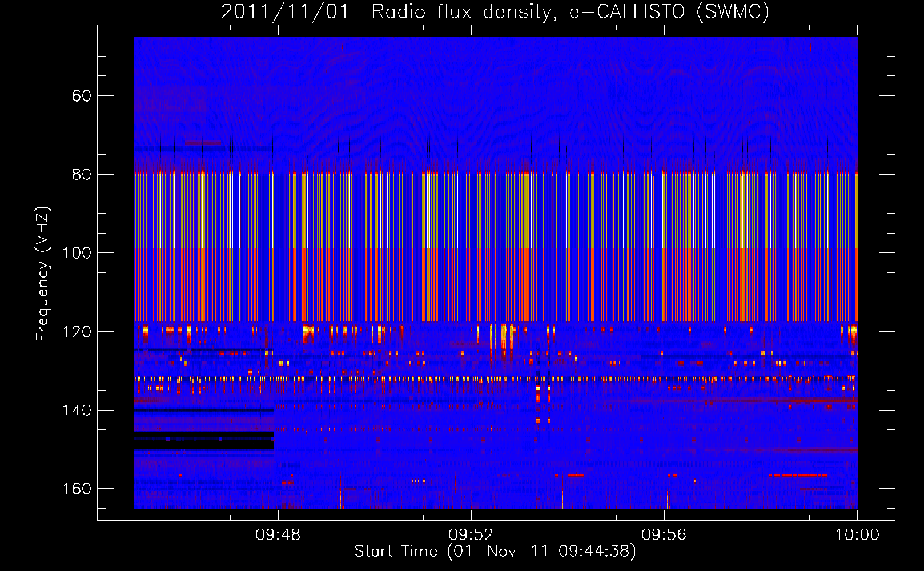
Task: Select the 'Frequency (MHZ)' y-axis label
Action: click(x=43, y=274)
